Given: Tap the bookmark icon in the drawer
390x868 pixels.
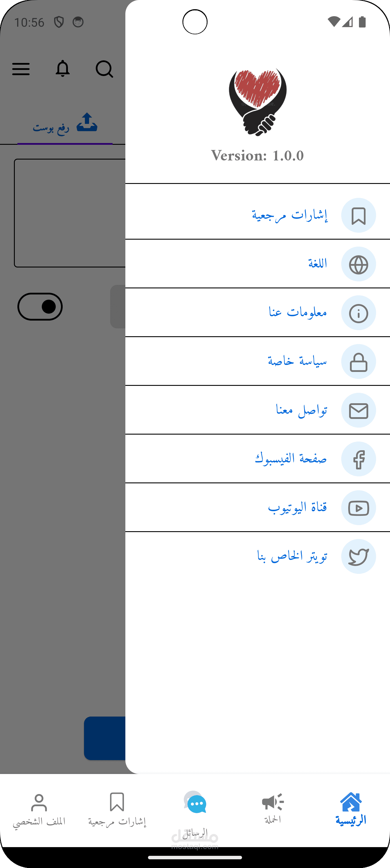Looking at the screenshot, I should coord(358,216).
